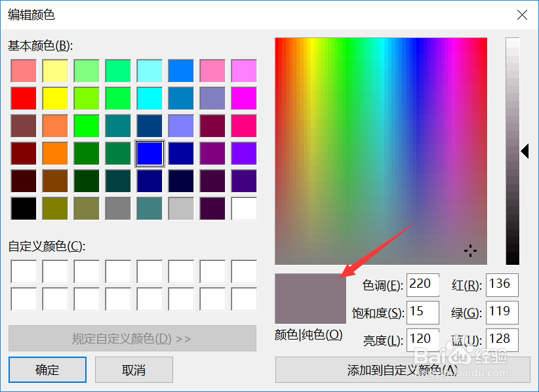
Task: Select the lavender blue swatch in third row
Action: [181, 126]
